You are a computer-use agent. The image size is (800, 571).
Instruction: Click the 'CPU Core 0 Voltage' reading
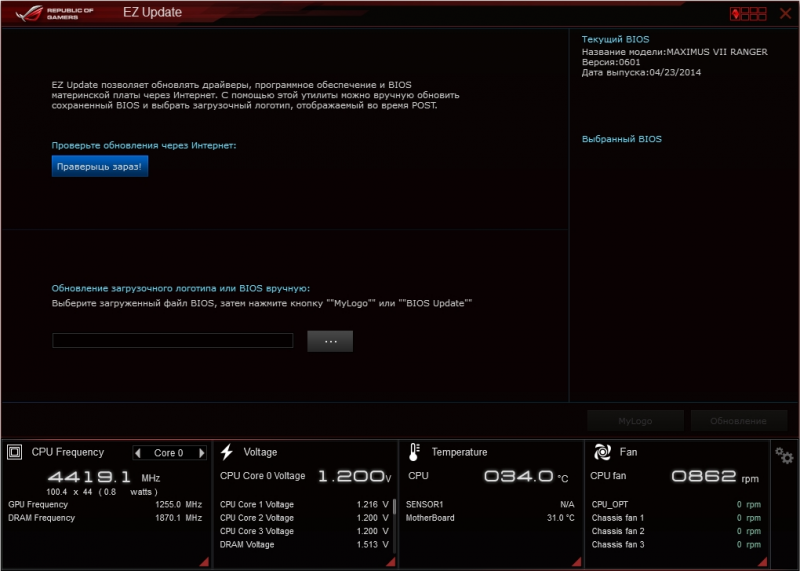pyautogui.click(x=306, y=476)
